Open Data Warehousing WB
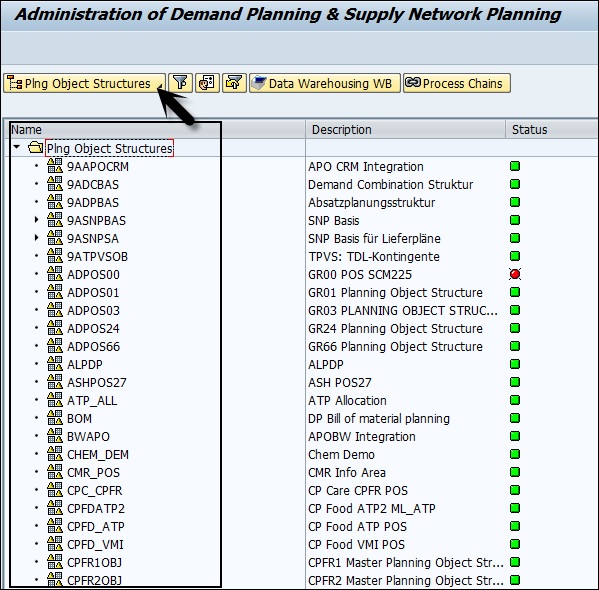 [325, 83]
